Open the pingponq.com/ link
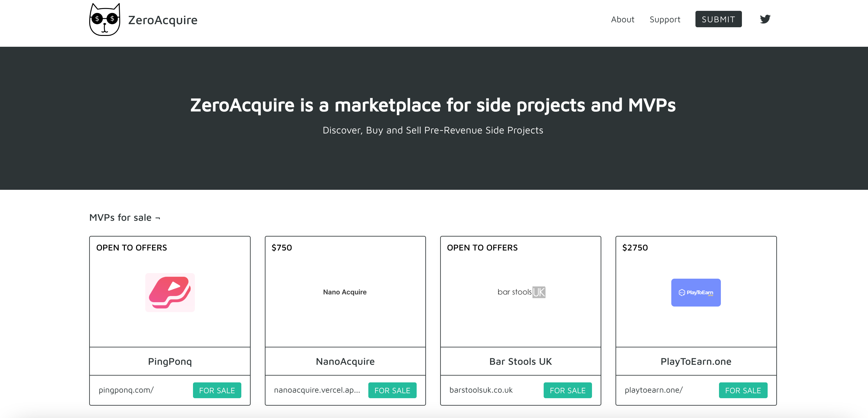868x418 pixels. coord(126,390)
